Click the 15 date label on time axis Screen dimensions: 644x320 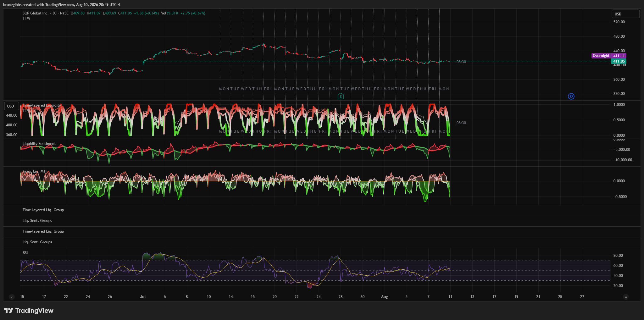[22, 297]
